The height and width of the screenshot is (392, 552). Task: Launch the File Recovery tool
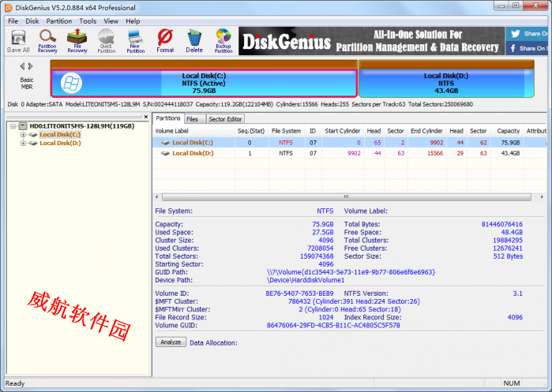(x=77, y=40)
